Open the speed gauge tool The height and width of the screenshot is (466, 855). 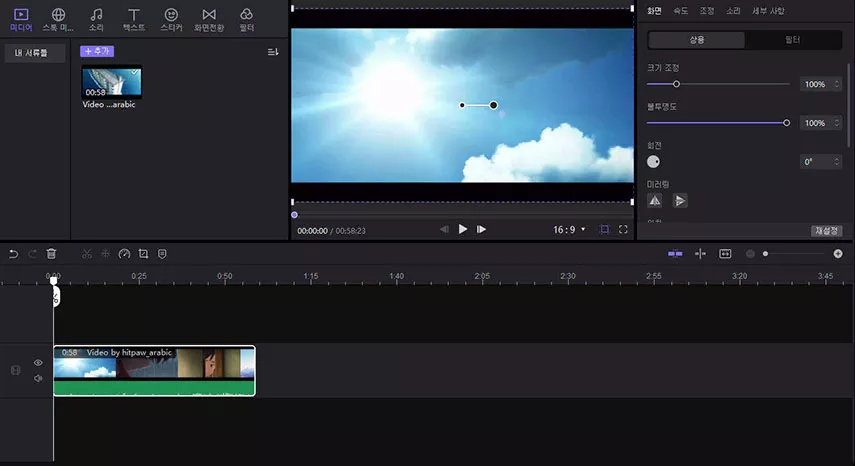[124, 254]
